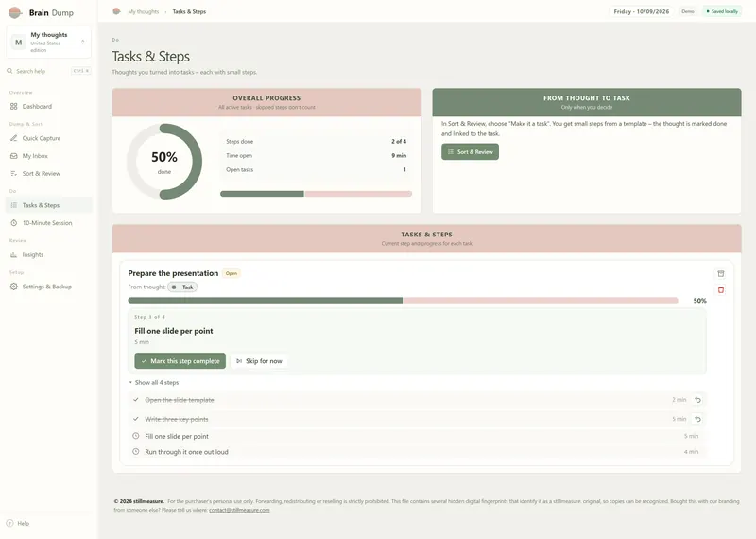Click the Quick Capture pencil icon

click(x=13, y=138)
